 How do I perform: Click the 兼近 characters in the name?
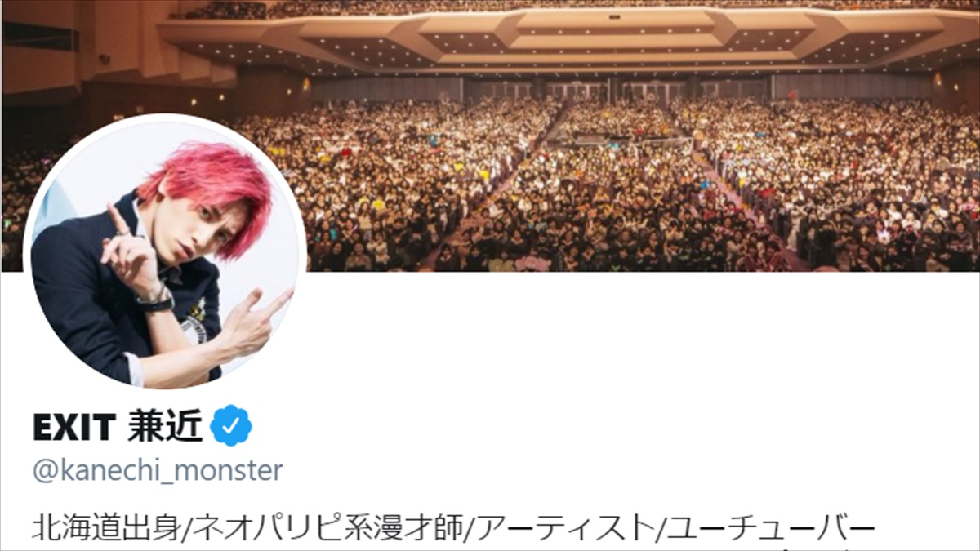165,427
